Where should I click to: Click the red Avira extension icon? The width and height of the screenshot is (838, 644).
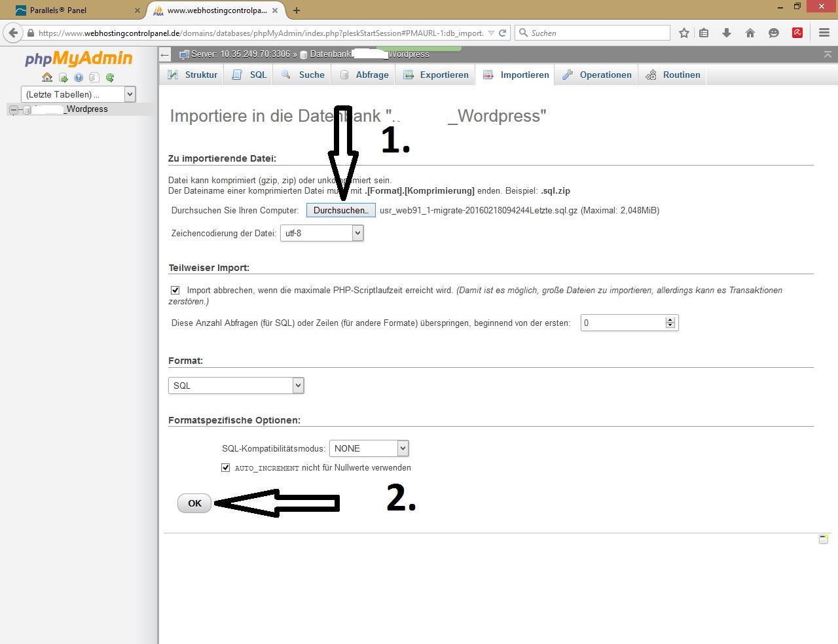797,33
